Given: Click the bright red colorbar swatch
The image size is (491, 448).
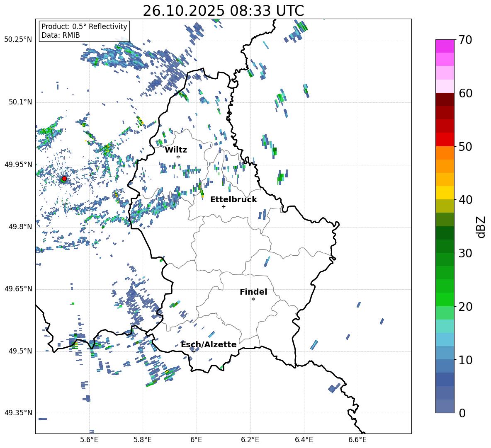Looking at the screenshot, I should [445, 139].
